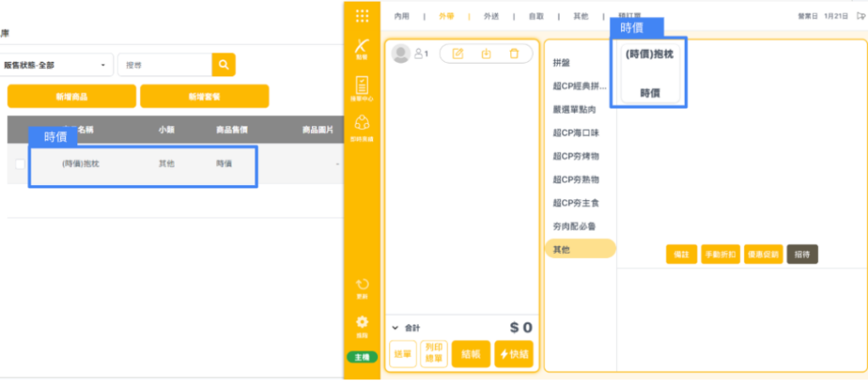Click the product search input field
Viewport: 868px width, 386px height.
164,64
